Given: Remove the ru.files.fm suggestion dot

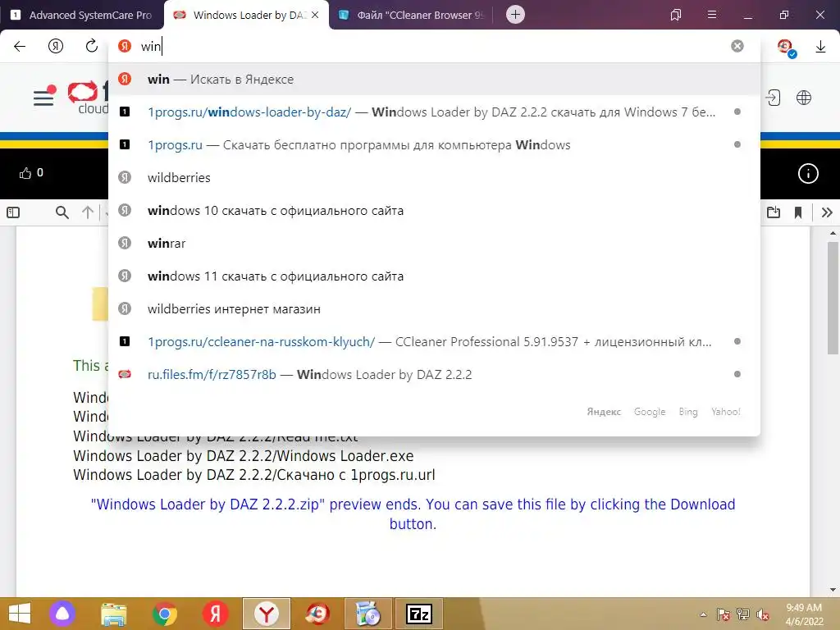Looking at the screenshot, I should tap(737, 374).
